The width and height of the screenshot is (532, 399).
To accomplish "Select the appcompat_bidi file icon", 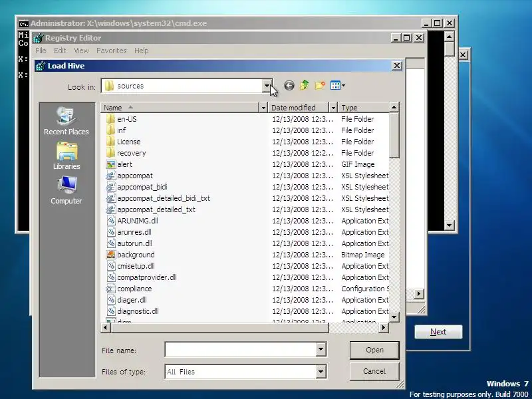I will click(110, 187).
